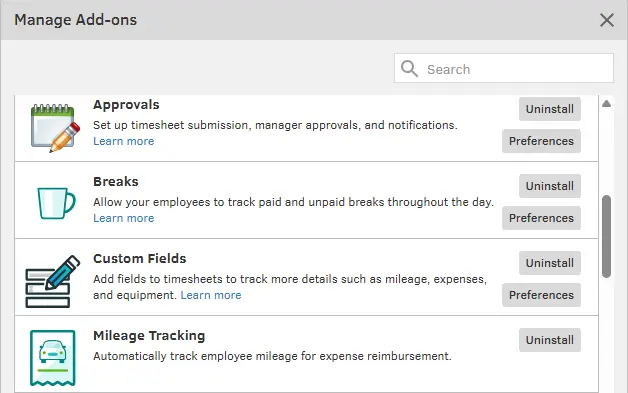Click the Custom Fields pencil icon
This screenshot has width=628, height=393.
point(52,281)
